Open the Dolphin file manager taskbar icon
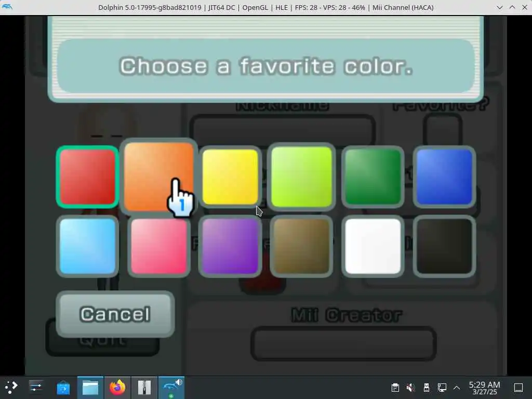This screenshot has height=399, width=532. pyautogui.click(x=90, y=388)
